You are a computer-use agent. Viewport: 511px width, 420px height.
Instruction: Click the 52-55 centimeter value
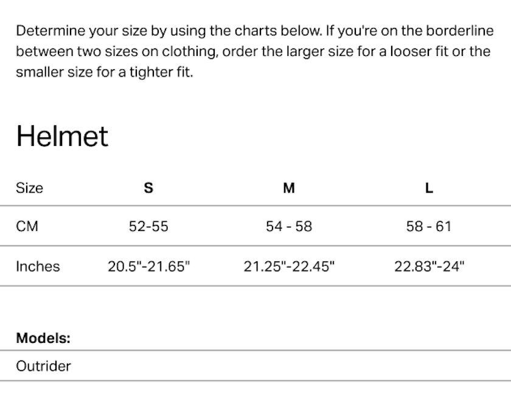click(x=148, y=226)
